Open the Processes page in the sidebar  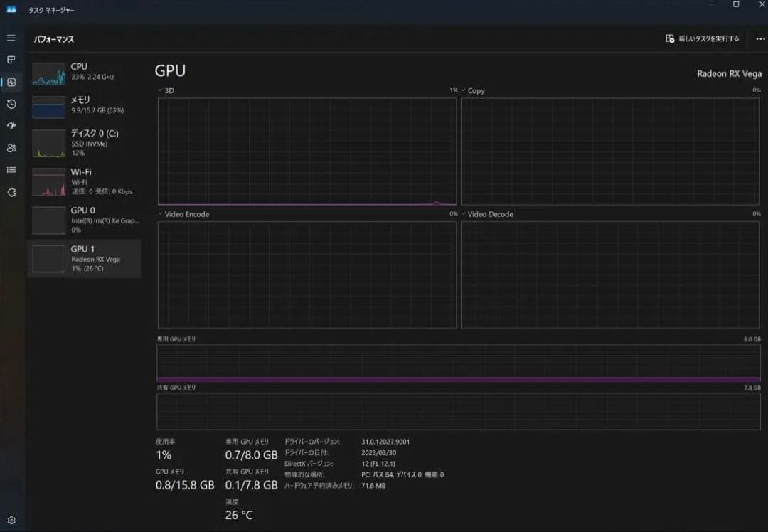coord(10,60)
